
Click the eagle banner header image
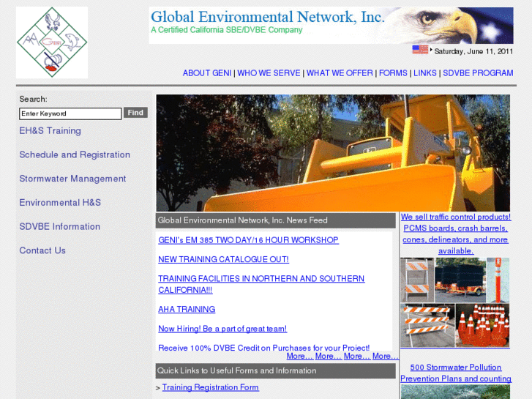tap(331, 26)
